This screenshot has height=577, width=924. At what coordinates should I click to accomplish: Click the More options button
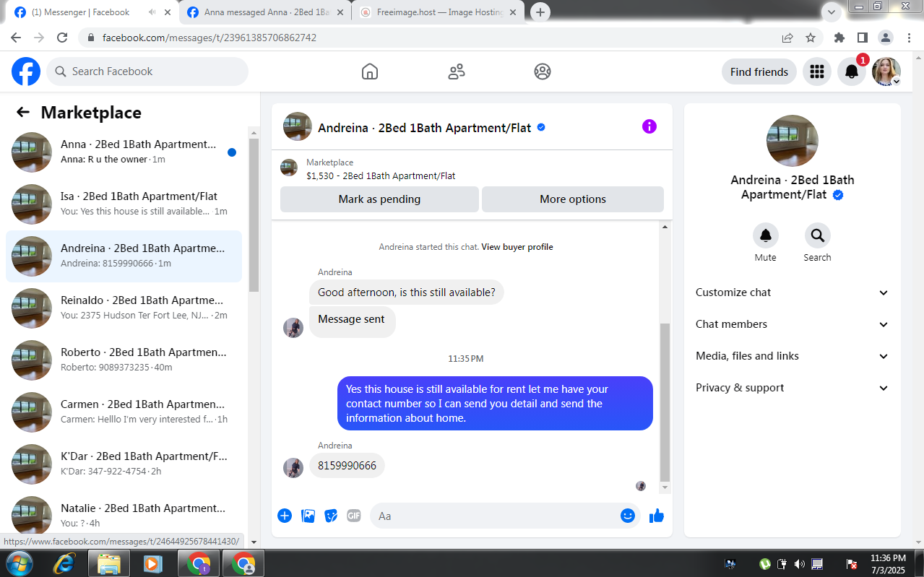tap(573, 199)
